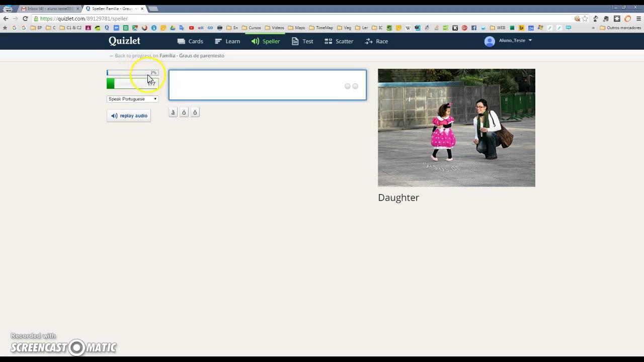Open the En bookmarks folder
The height and width of the screenshot is (362, 644).
point(232,28)
